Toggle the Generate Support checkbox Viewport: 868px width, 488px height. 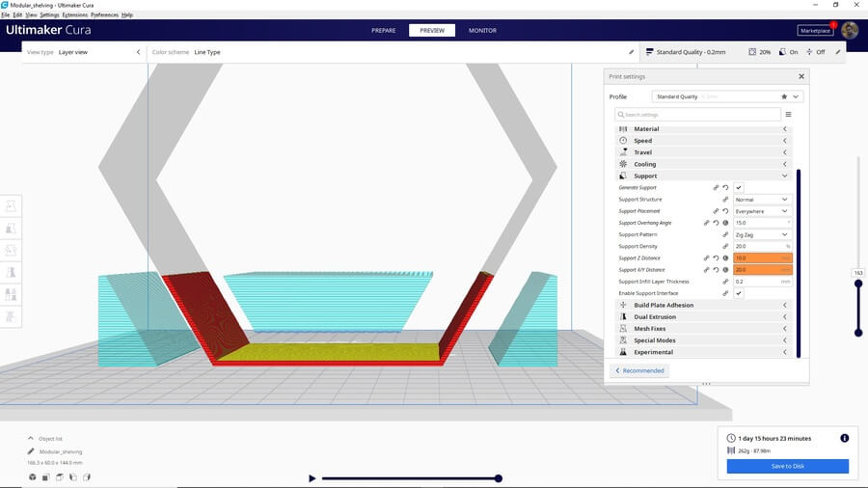pyautogui.click(x=739, y=187)
